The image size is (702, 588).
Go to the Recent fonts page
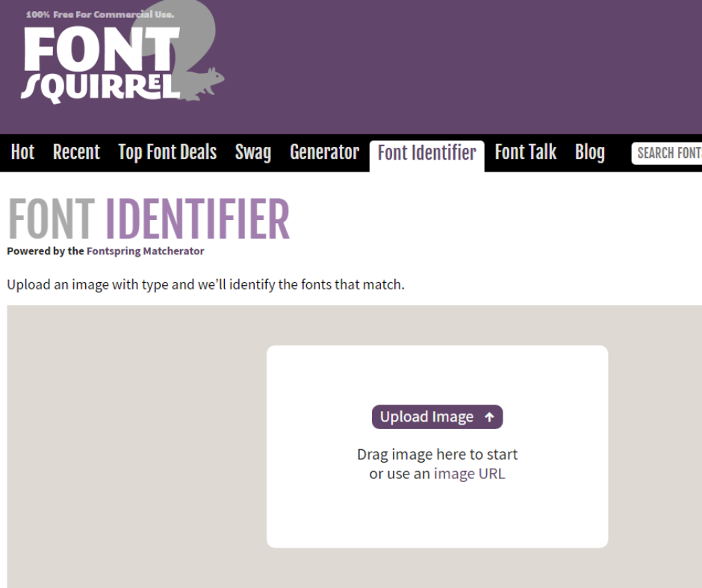click(x=77, y=152)
